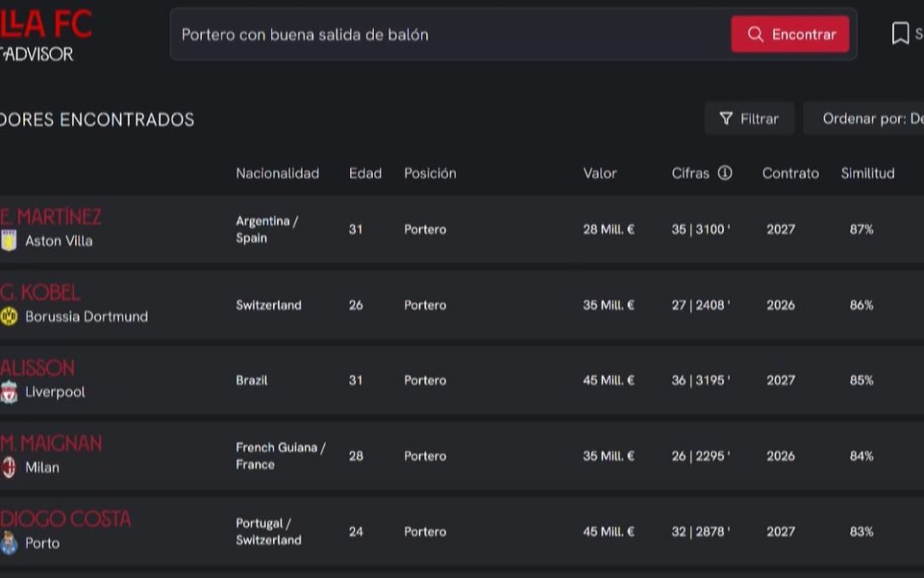924x578 pixels.
Task: Click the Milan club crest
Action: [x=9, y=468]
